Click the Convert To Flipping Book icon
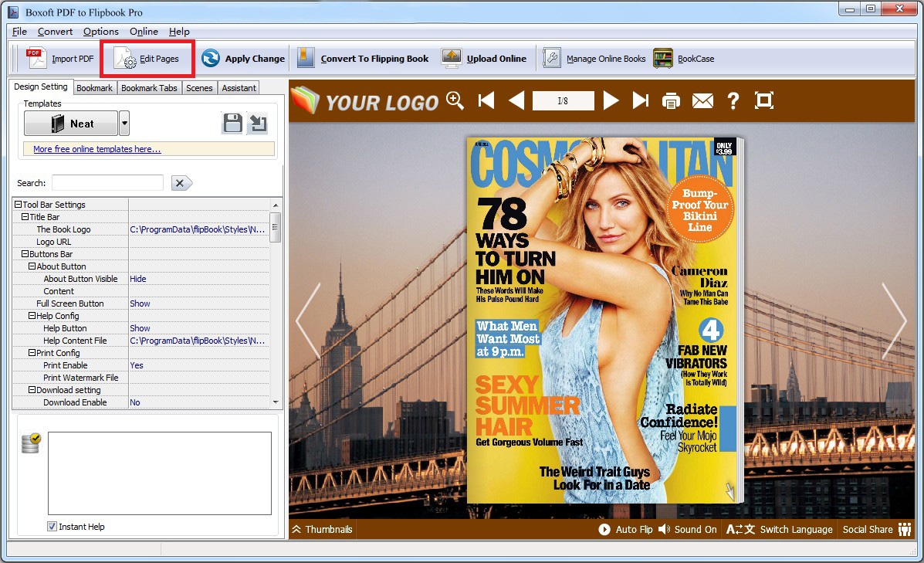The height and width of the screenshot is (563, 924). point(306,59)
